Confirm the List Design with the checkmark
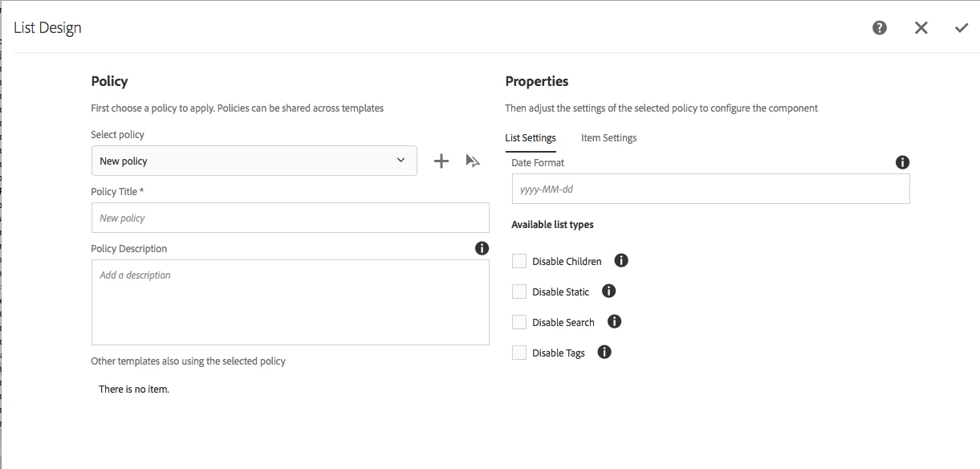This screenshot has width=980, height=469. pyautogui.click(x=962, y=28)
